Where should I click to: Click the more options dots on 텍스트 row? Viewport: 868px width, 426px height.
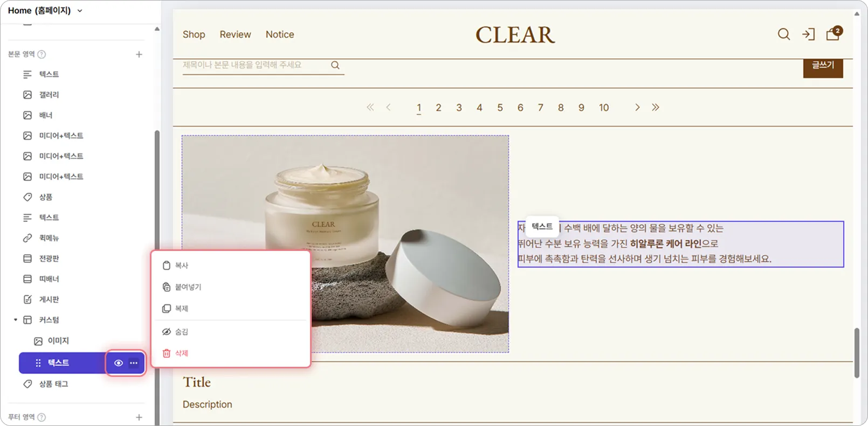(134, 363)
